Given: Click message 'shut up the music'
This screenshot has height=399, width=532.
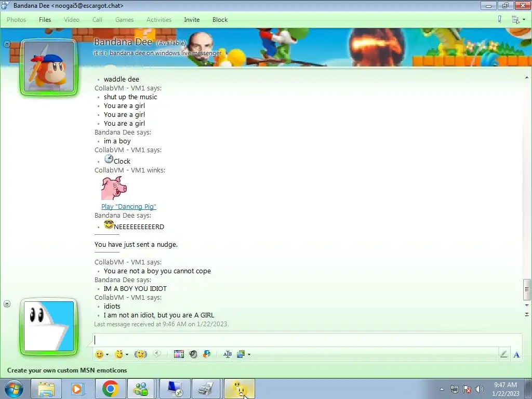Looking at the screenshot, I should 130,97.
